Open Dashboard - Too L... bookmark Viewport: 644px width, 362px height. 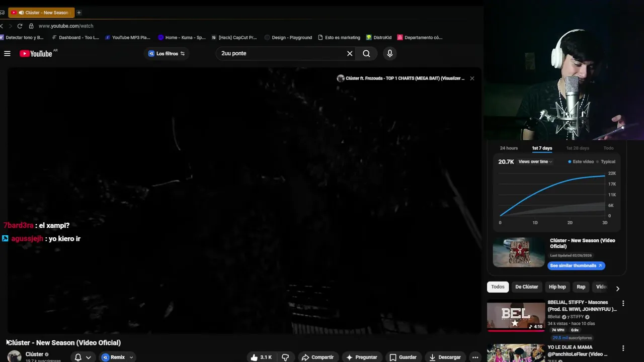point(75,37)
